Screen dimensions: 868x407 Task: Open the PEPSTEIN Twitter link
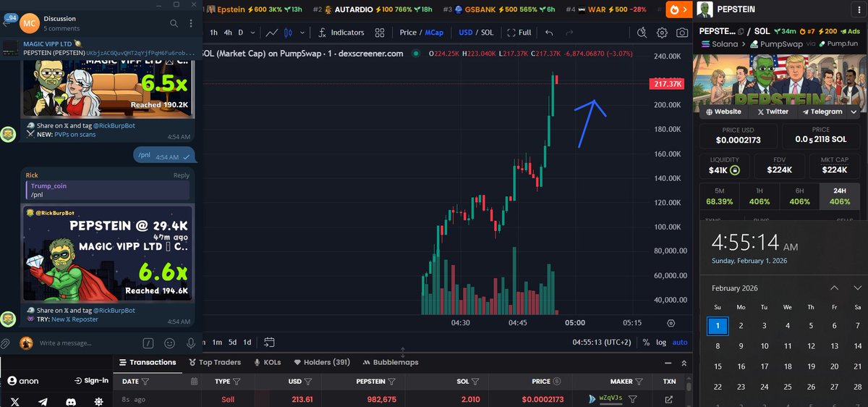772,112
